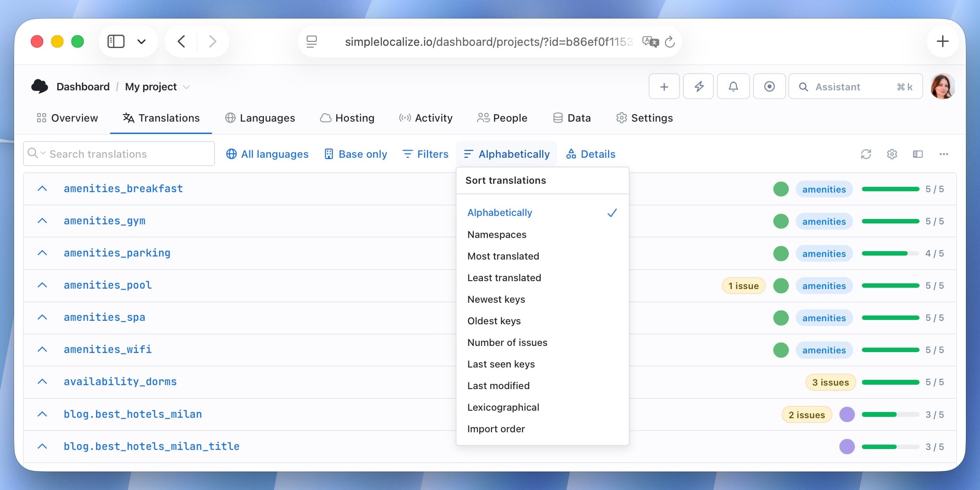
Task: Click the lightning bolt automation button
Action: [x=698, y=86]
